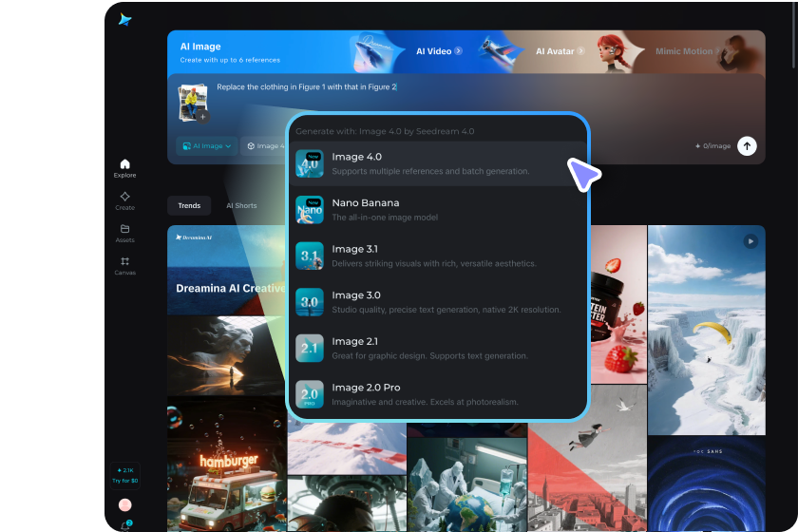Choose Nano Banana from model list

pyautogui.click(x=438, y=210)
